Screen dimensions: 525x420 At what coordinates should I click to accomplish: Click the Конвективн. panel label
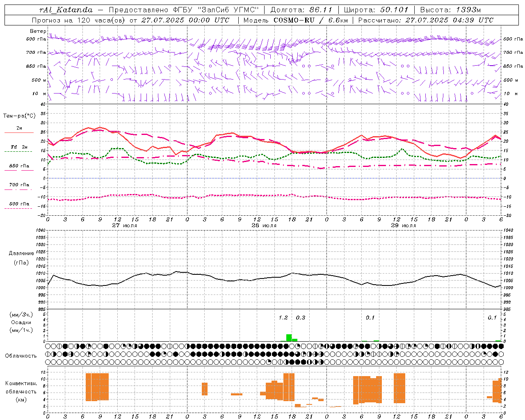click(21, 383)
